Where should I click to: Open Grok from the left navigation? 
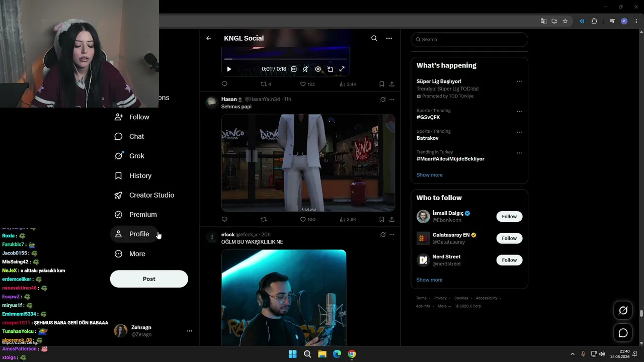pos(130,156)
